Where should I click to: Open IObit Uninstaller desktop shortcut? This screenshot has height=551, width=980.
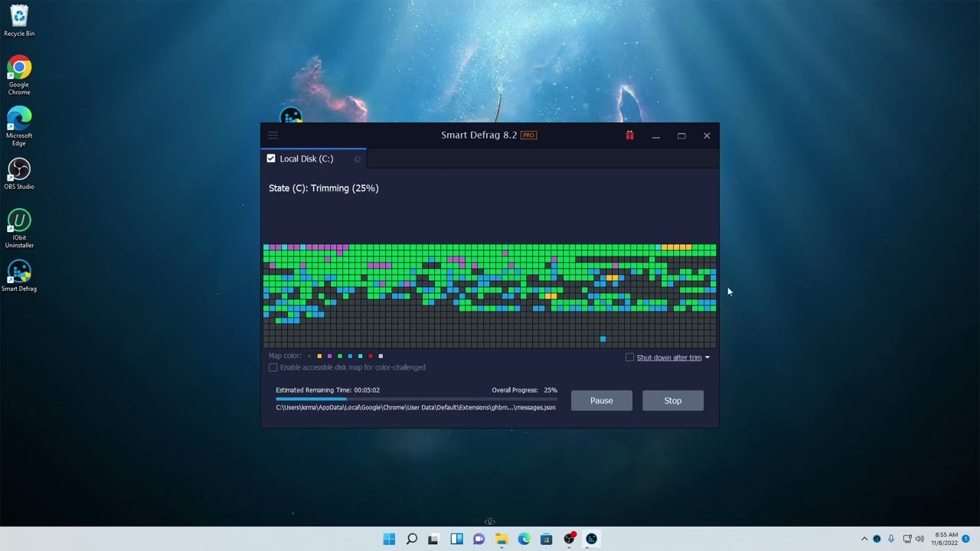19,229
